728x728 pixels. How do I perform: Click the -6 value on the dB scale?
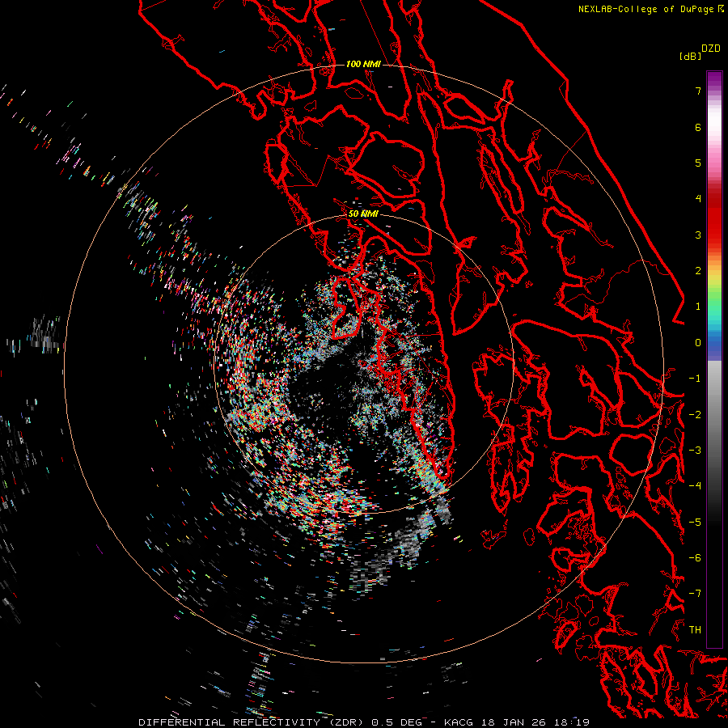(695, 558)
